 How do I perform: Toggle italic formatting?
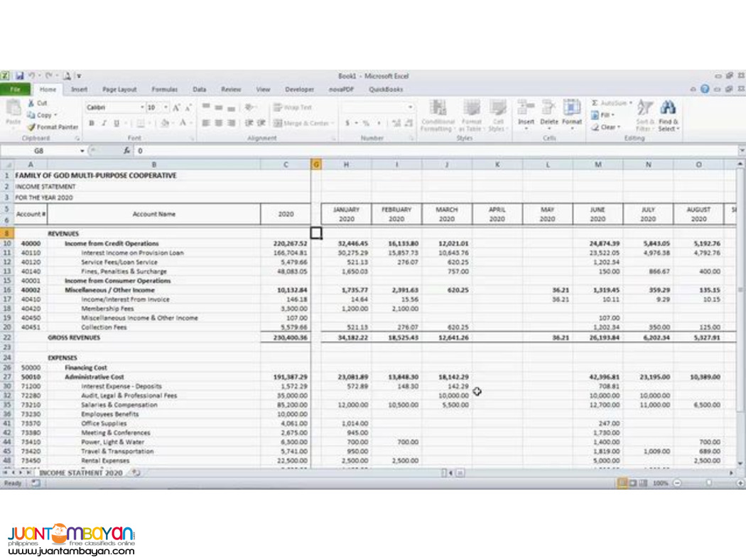tap(102, 122)
